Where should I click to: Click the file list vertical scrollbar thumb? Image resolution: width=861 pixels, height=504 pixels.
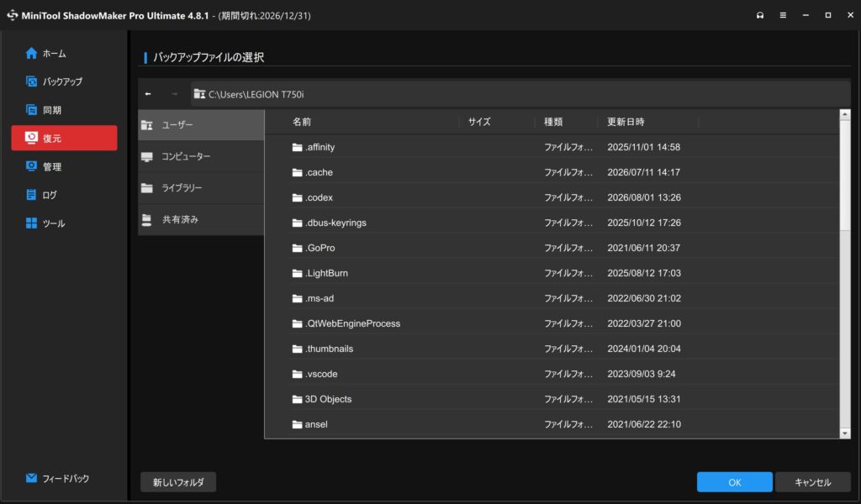pyautogui.click(x=844, y=175)
